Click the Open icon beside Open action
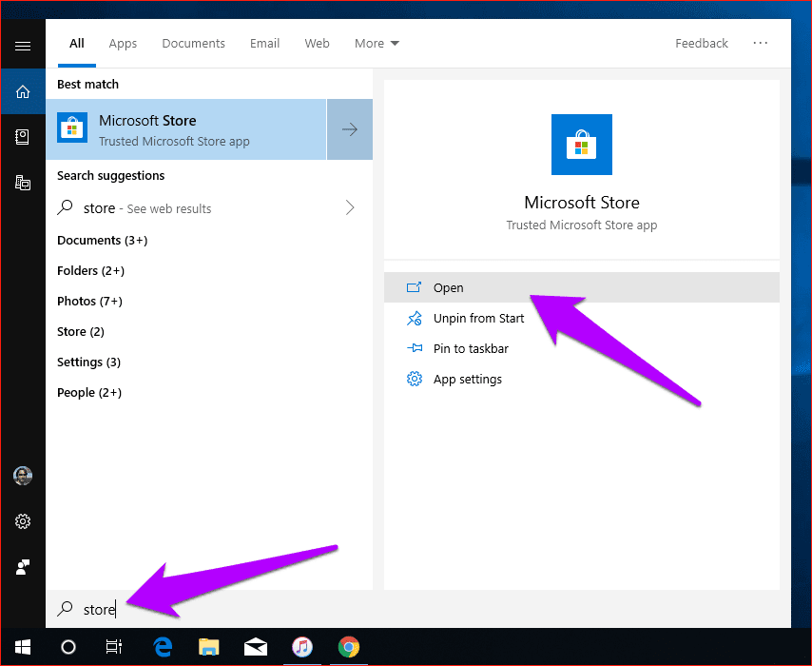 414,287
